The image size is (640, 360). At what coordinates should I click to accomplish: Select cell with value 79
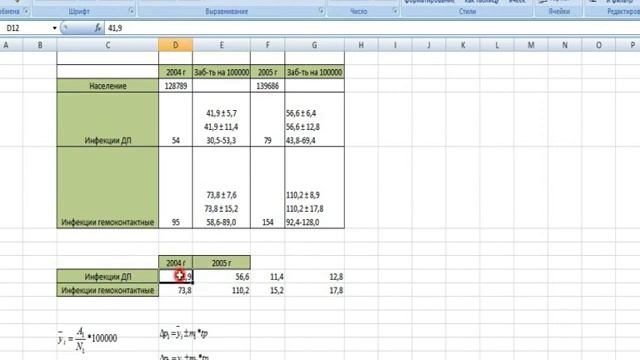[268, 120]
